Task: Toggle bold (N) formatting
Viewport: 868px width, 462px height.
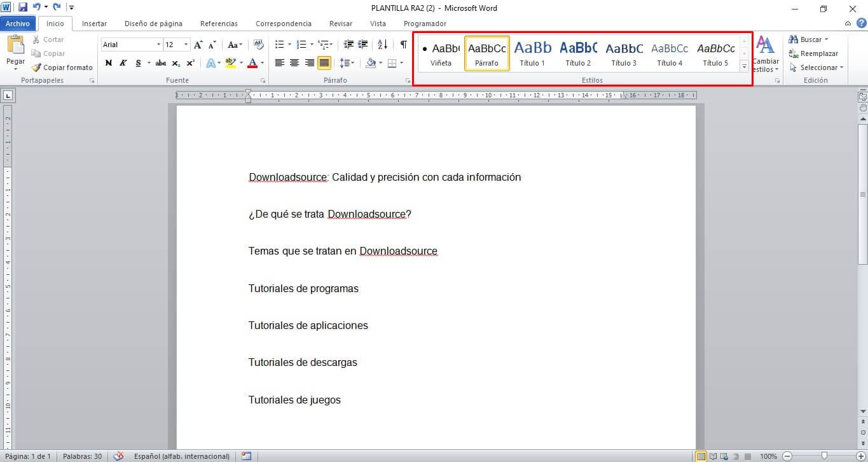Action: pos(108,63)
